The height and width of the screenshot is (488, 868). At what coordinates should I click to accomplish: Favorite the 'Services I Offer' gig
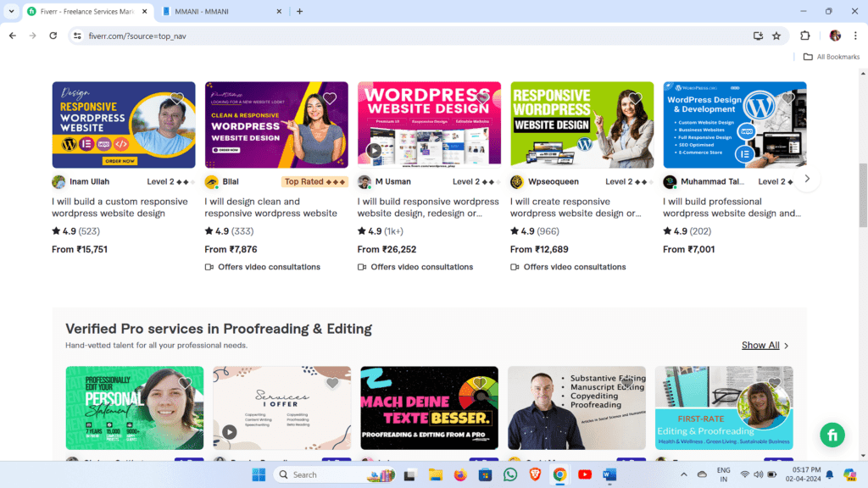click(332, 382)
